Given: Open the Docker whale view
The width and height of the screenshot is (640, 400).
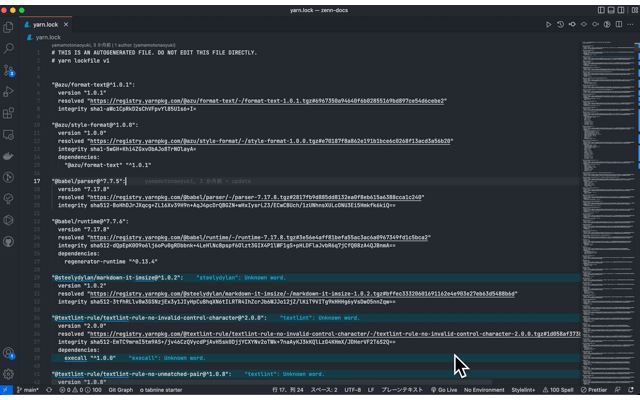Looking at the screenshot, I should pyautogui.click(x=8, y=156).
